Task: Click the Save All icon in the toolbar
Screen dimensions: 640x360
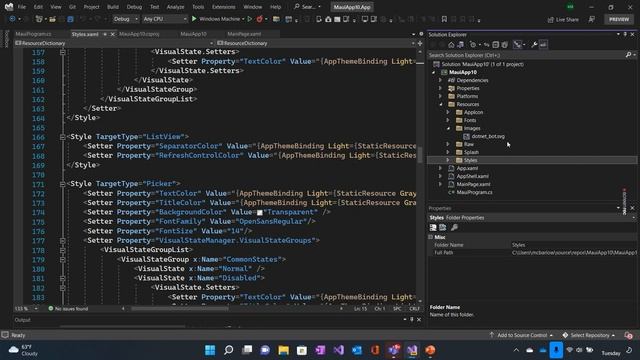Action: point(70,19)
